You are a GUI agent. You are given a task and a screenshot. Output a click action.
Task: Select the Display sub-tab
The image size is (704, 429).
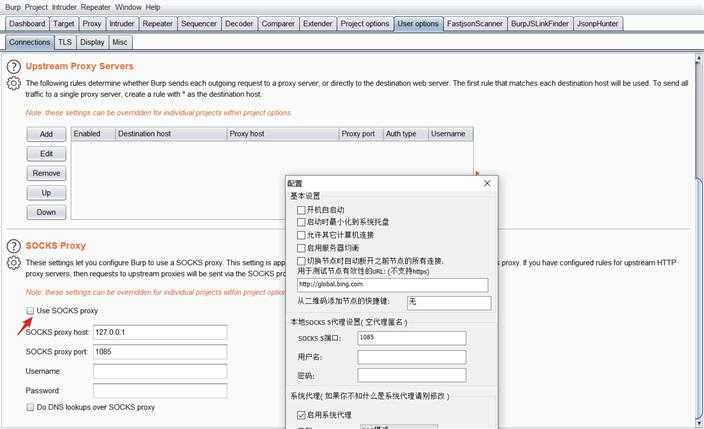pyautogui.click(x=92, y=42)
